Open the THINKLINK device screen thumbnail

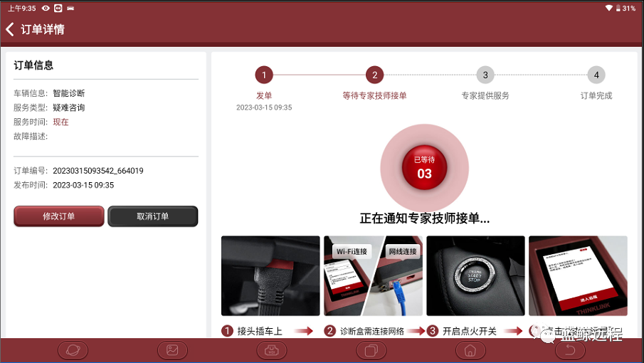point(578,275)
